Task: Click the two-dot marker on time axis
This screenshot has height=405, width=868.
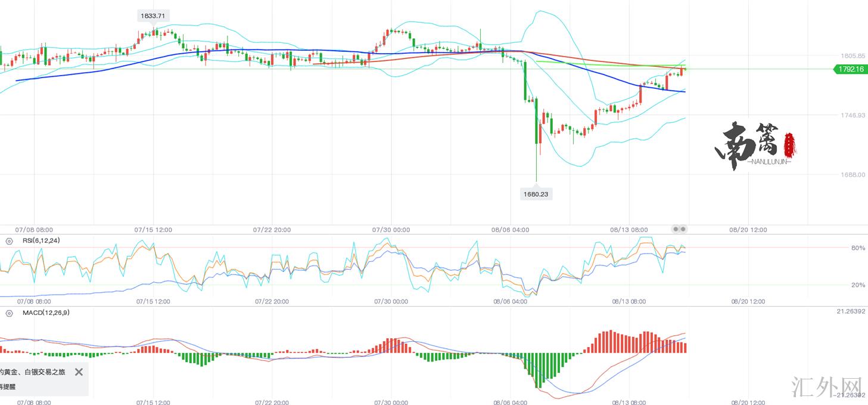Action: (679, 229)
